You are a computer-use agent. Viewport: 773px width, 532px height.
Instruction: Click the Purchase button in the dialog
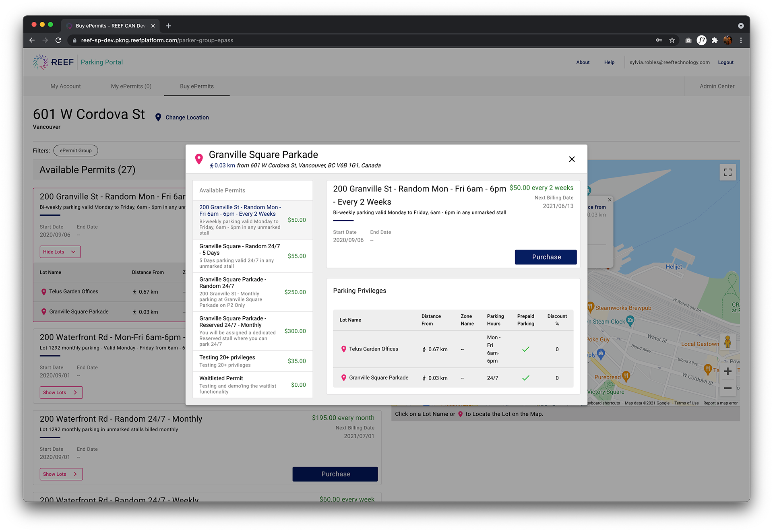tap(546, 257)
